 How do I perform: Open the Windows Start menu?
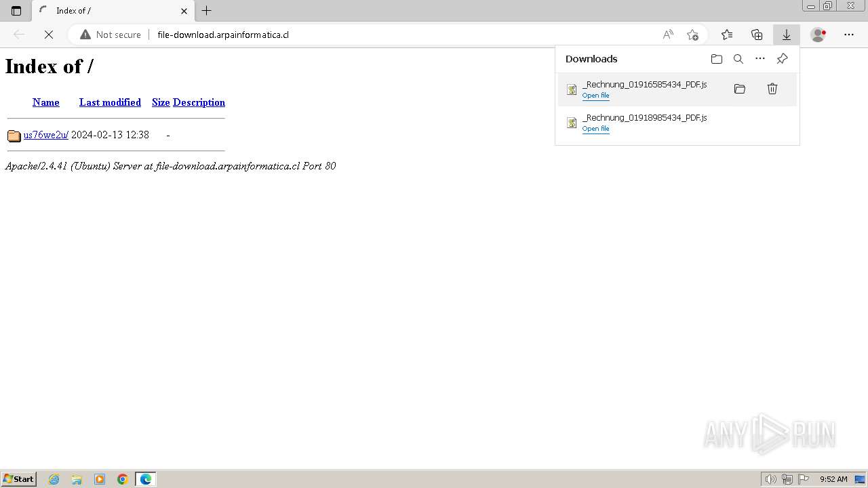[19, 479]
